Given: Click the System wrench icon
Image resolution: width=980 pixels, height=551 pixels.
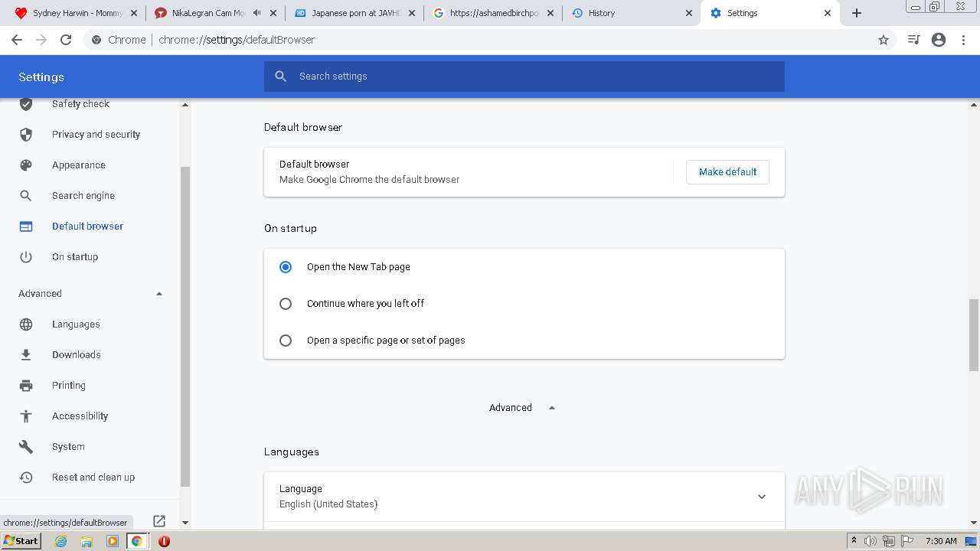Looking at the screenshot, I should click(26, 447).
